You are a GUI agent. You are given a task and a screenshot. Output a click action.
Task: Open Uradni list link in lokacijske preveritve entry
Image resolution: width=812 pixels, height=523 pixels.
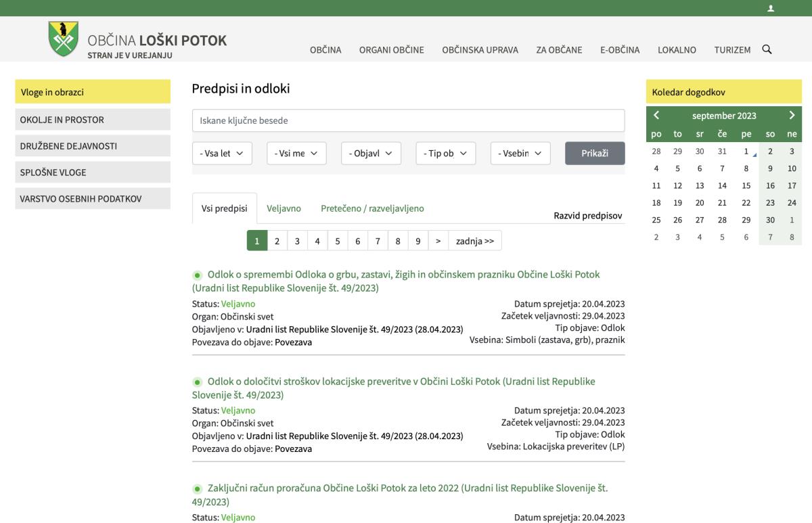(355, 436)
